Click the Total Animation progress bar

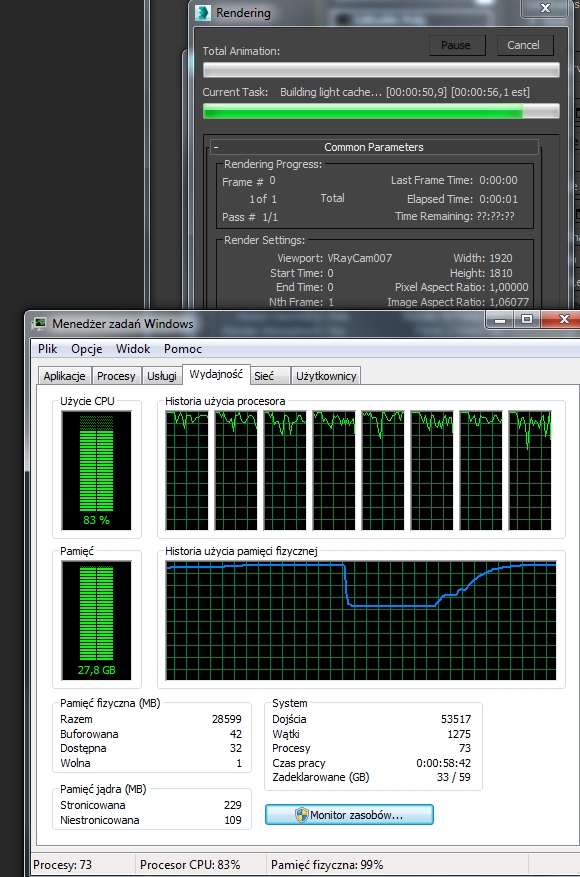pyautogui.click(x=381, y=70)
